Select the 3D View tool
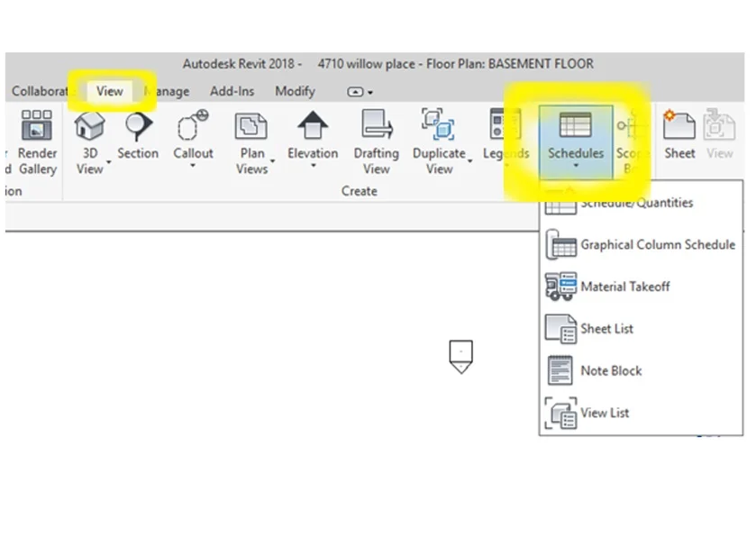Image resolution: width=756 pixels, height=547 pixels. [x=89, y=135]
